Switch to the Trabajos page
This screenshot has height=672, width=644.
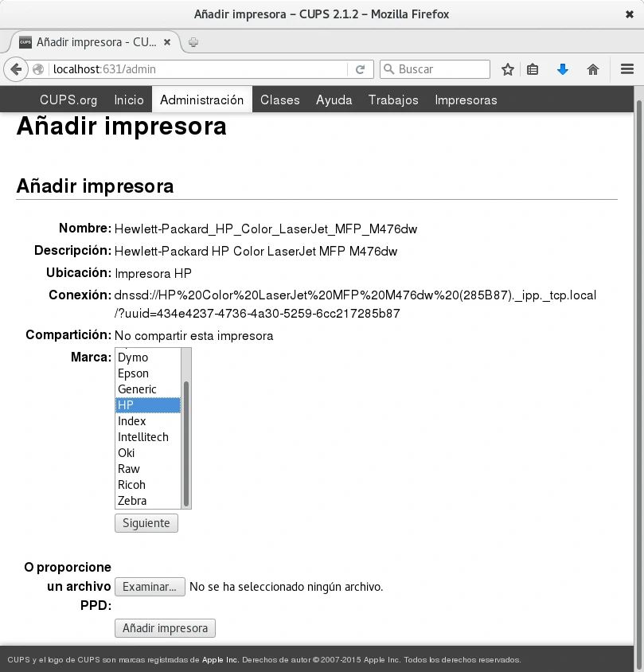pos(393,100)
